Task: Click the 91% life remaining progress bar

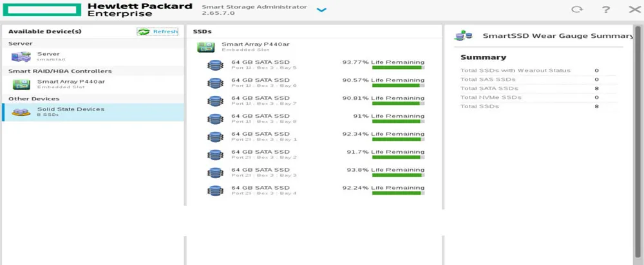Action: tap(399, 121)
